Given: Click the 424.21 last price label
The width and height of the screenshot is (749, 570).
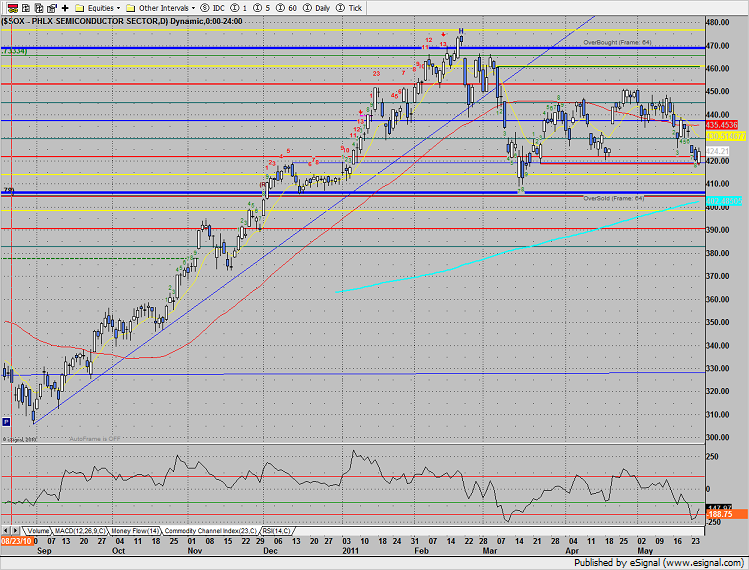Looking at the screenshot, I should (x=717, y=151).
